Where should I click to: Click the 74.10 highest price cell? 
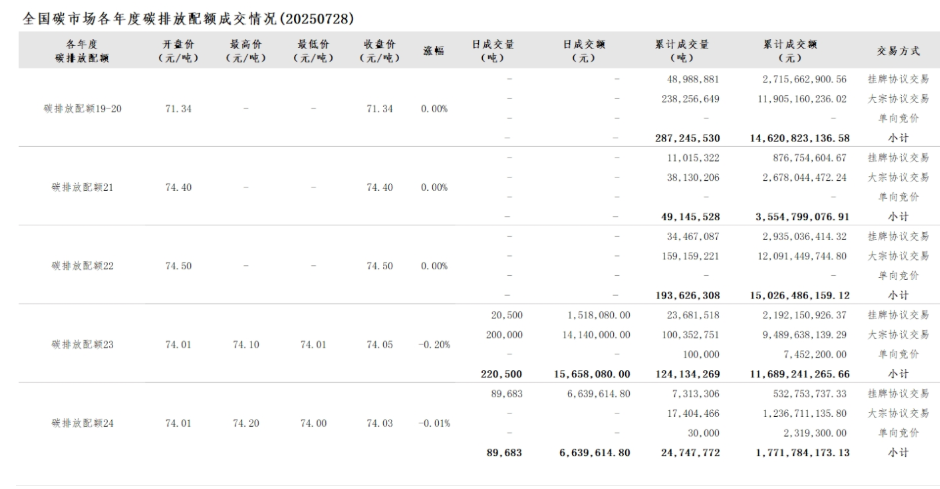(x=246, y=344)
